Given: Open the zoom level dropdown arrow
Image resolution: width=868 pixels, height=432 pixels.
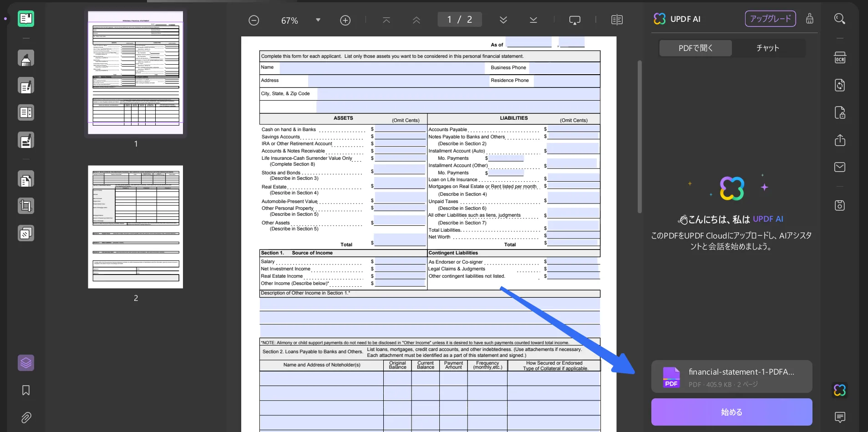Looking at the screenshot, I should pyautogui.click(x=318, y=20).
